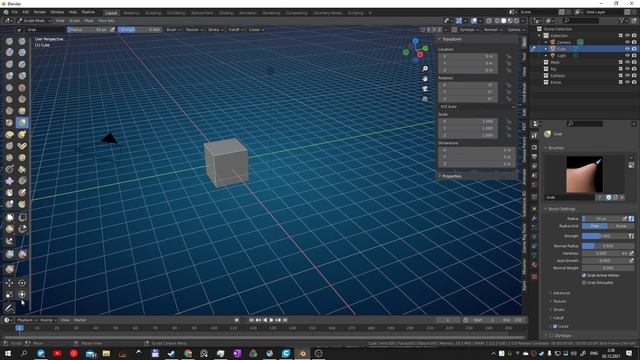Set Radius Unit to View
Screen dimensions: 640x360
pos(595,226)
